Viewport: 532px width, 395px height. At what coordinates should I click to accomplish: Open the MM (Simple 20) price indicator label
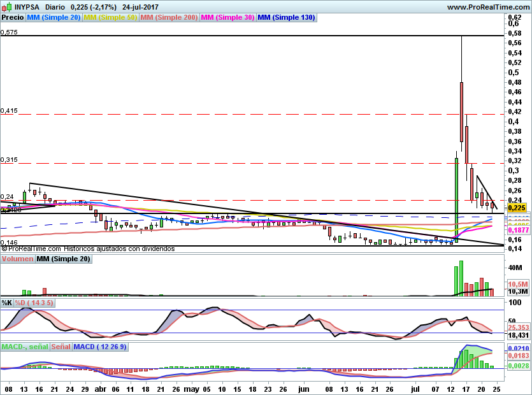[x=54, y=18]
